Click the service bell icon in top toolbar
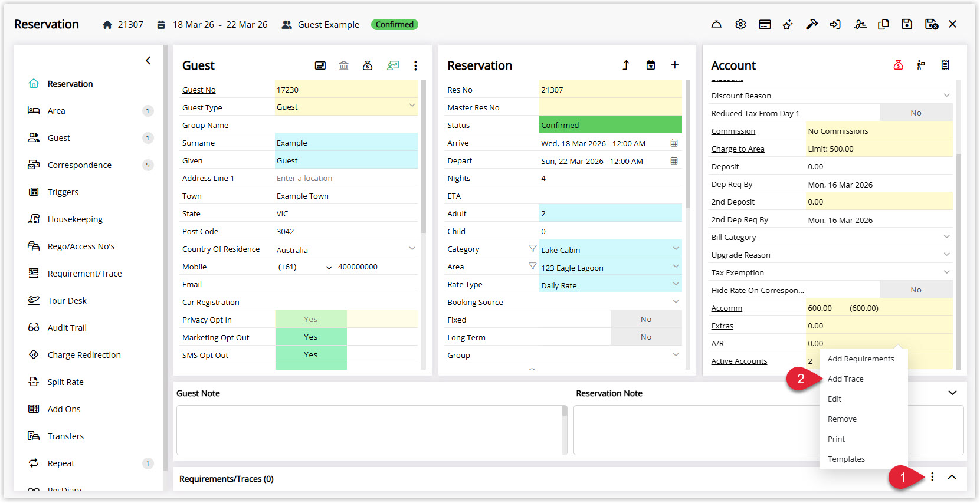Viewport: 980px width, 503px height. point(716,24)
